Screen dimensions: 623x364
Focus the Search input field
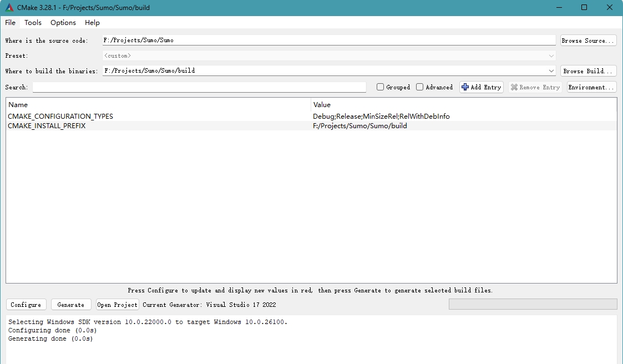tap(199, 87)
